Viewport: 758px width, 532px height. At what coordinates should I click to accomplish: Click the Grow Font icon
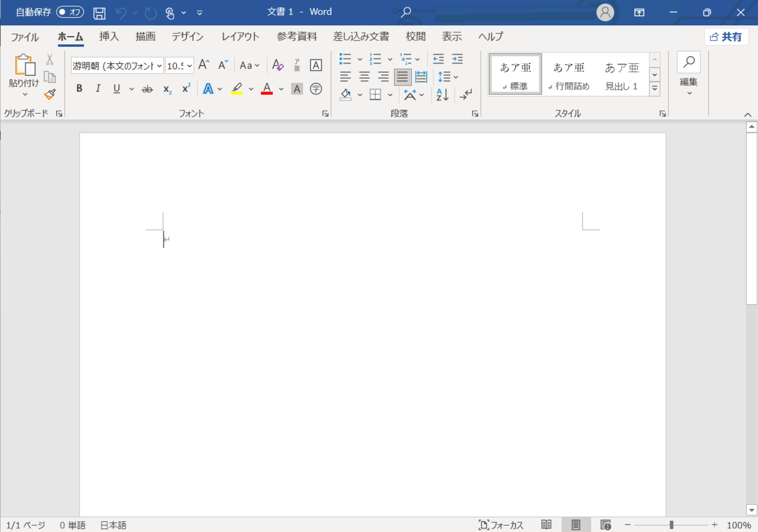[203, 65]
